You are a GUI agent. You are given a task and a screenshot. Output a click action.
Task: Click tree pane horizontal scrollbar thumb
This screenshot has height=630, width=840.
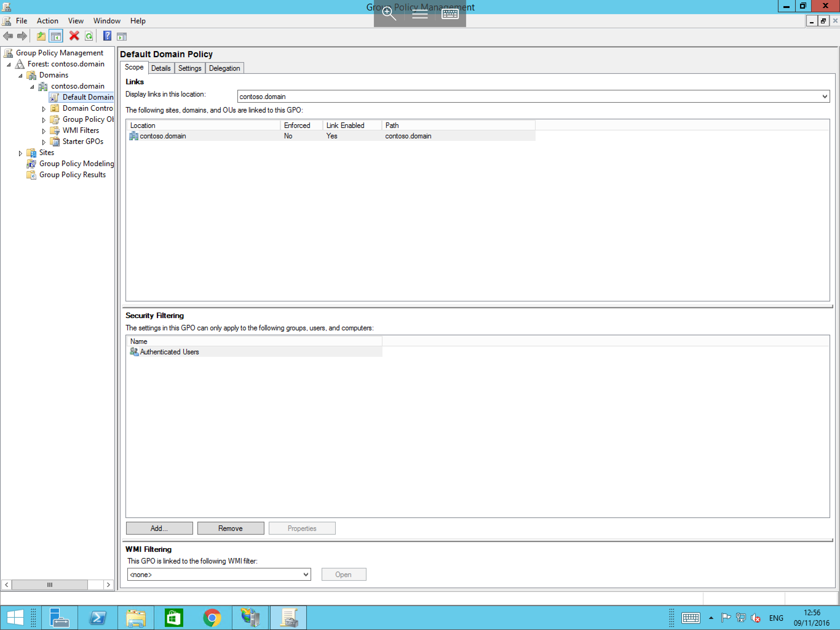pyautogui.click(x=50, y=584)
